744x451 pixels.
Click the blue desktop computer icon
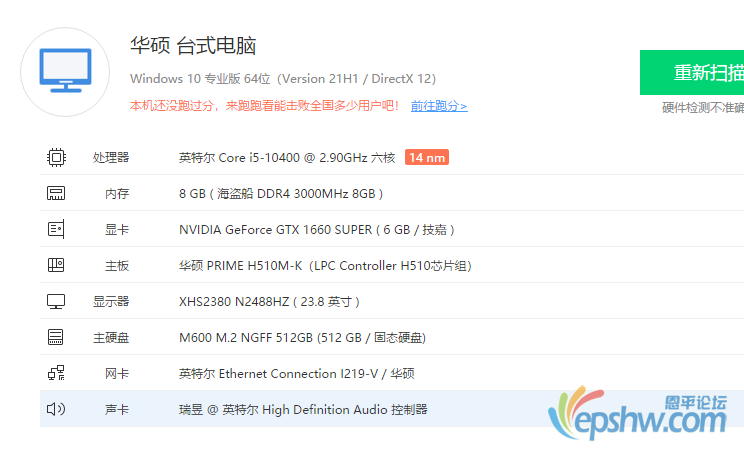65,70
